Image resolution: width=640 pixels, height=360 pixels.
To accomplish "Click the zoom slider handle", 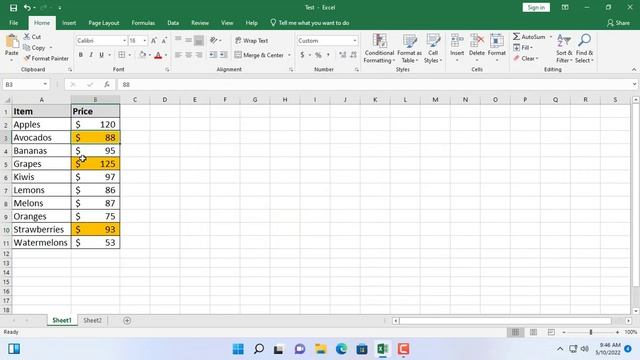I will pyautogui.click(x=591, y=332).
